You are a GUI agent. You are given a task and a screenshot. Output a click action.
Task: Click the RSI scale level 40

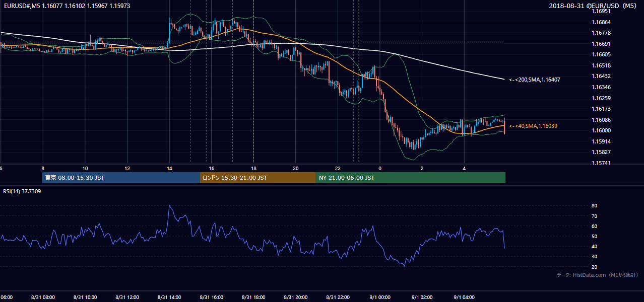coord(594,246)
